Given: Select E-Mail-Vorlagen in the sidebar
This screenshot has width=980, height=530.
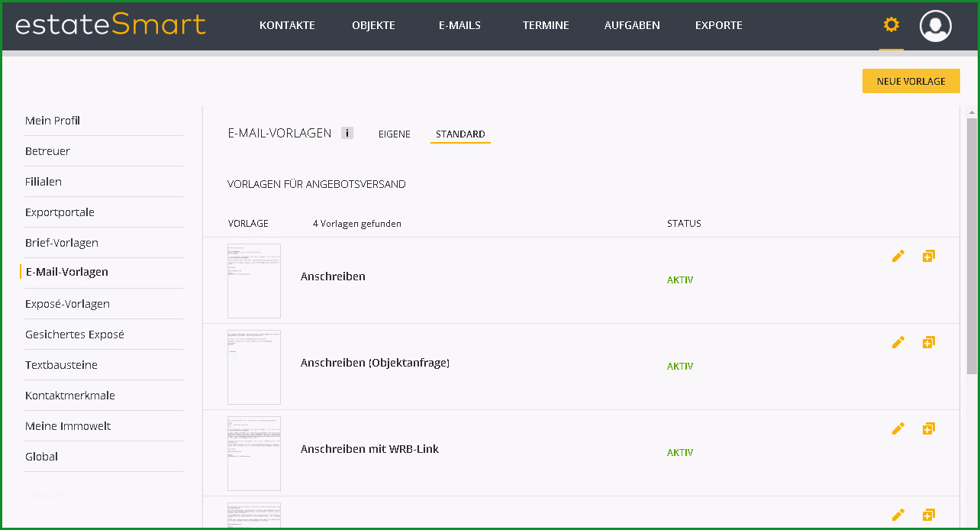Looking at the screenshot, I should (67, 272).
